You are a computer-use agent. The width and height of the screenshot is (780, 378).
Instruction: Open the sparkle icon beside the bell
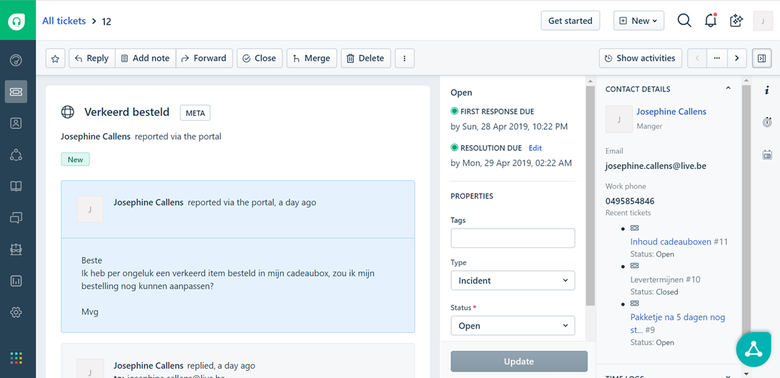[736, 20]
